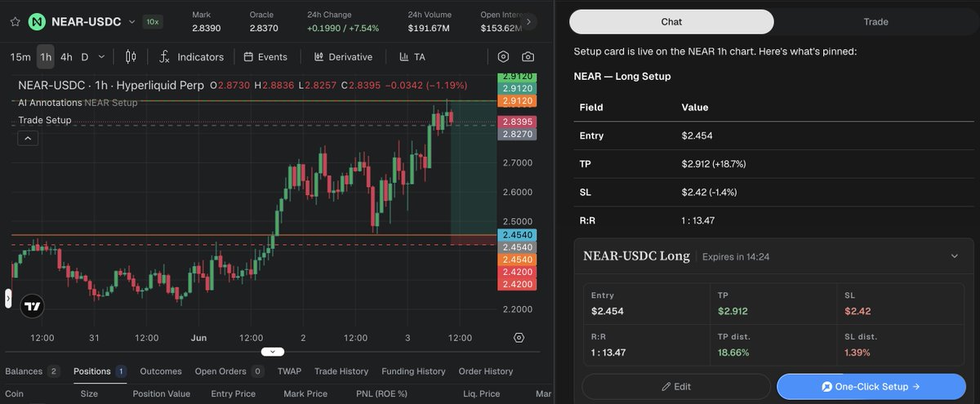This screenshot has width=980, height=404.
Task: Click the 10x leverage badge
Action: click(153, 21)
